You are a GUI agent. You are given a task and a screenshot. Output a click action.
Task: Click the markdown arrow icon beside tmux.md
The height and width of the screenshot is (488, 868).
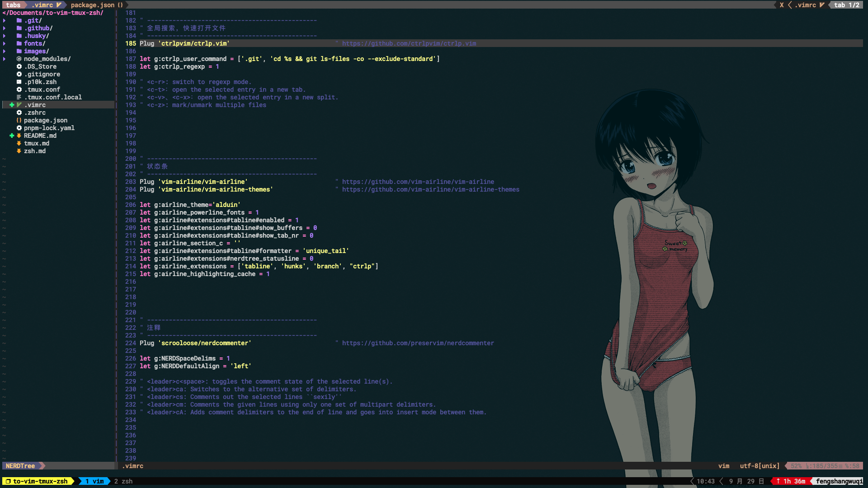click(x=19, y=143)
